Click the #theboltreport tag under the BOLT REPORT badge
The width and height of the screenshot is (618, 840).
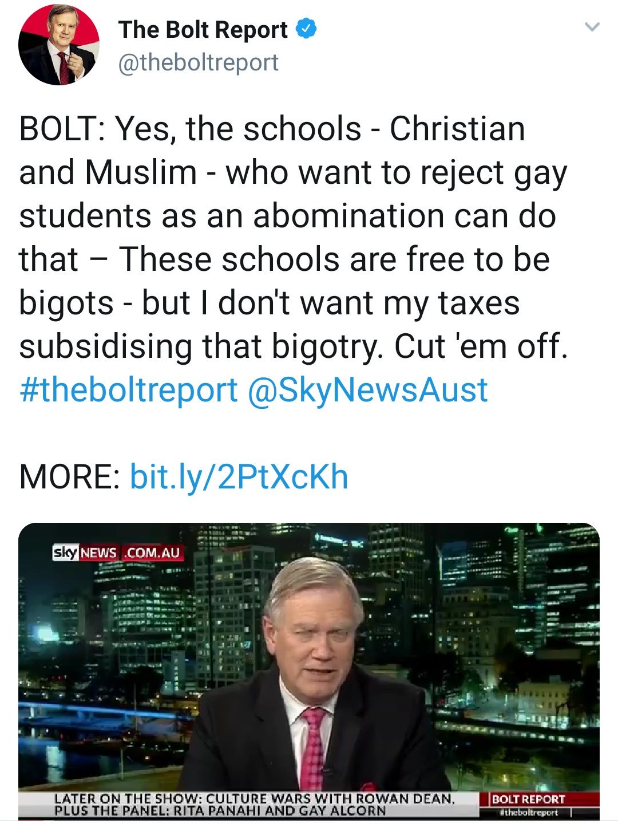[528, 813]
